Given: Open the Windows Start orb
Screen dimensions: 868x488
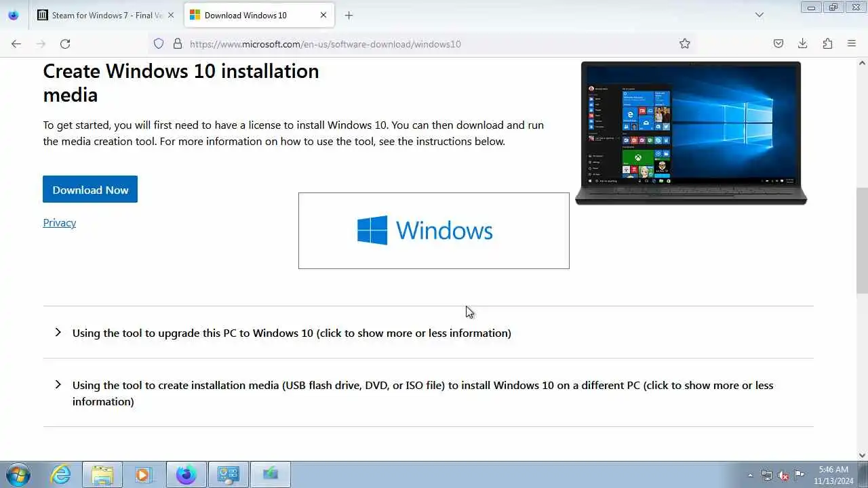Looking at the screenshot, I should 18,474.
